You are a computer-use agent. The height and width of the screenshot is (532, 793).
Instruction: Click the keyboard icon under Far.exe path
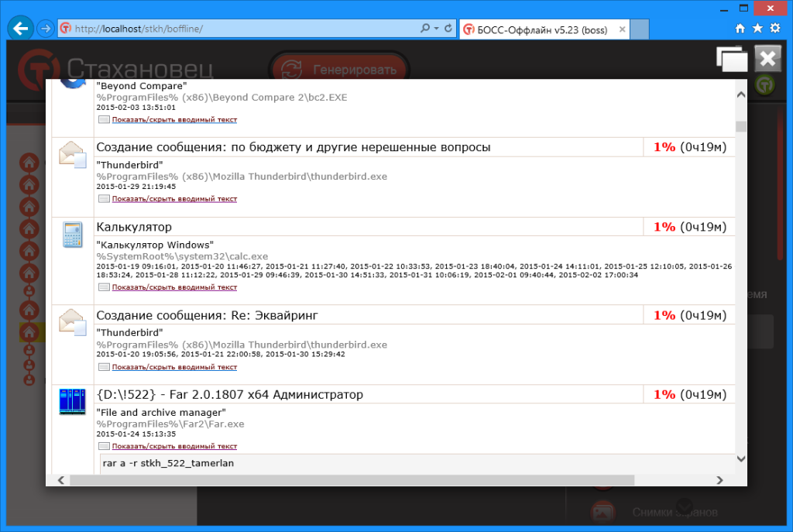[104, 447]
